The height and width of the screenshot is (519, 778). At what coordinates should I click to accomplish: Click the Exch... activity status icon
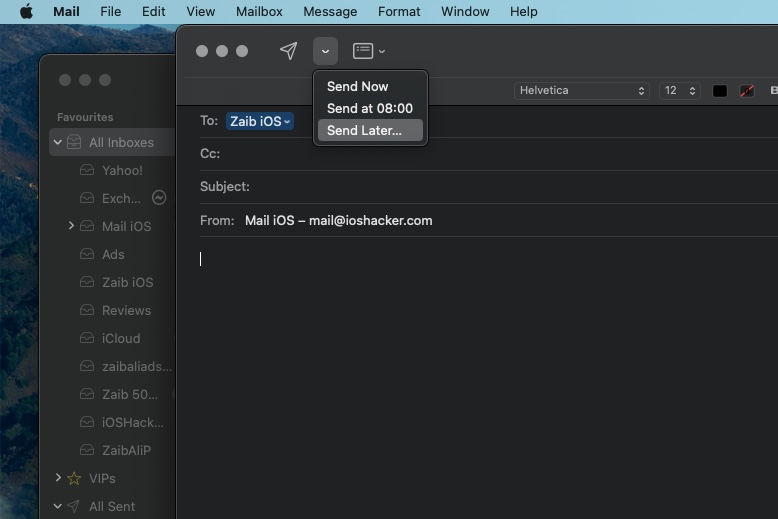[159, 198]
